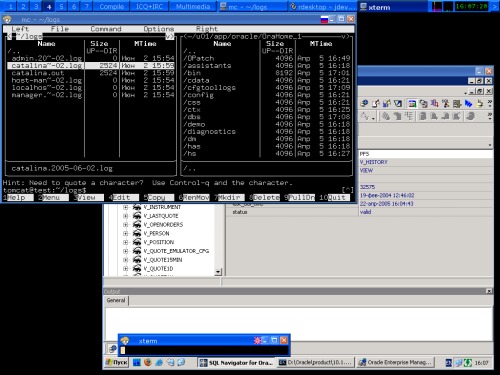The height and width of the screenshot is (375, 500).
Task: Close the Output panel
Action: coord(489,291)
